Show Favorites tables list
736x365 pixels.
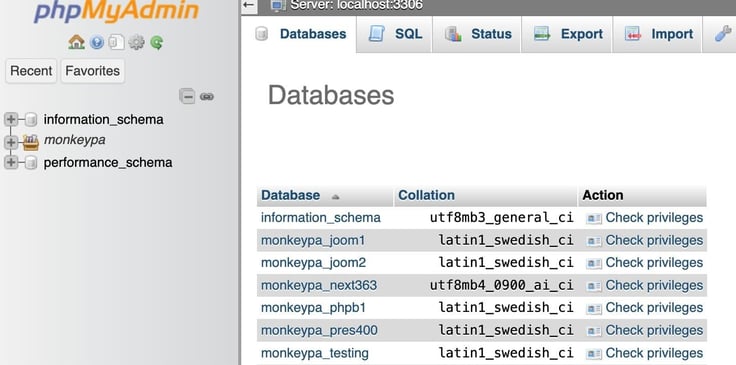(x=92, y=71)
